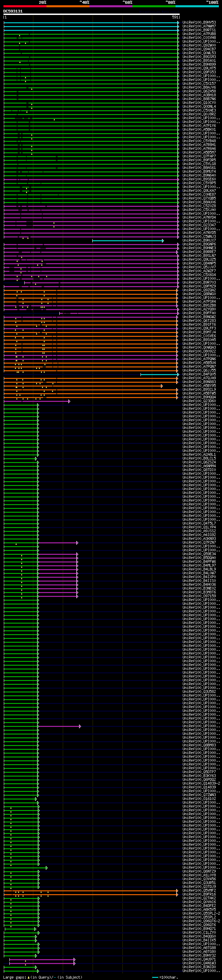Select label UniRef100_Q6T283
The image size is (222, 980).
click(x=199, y=321)
